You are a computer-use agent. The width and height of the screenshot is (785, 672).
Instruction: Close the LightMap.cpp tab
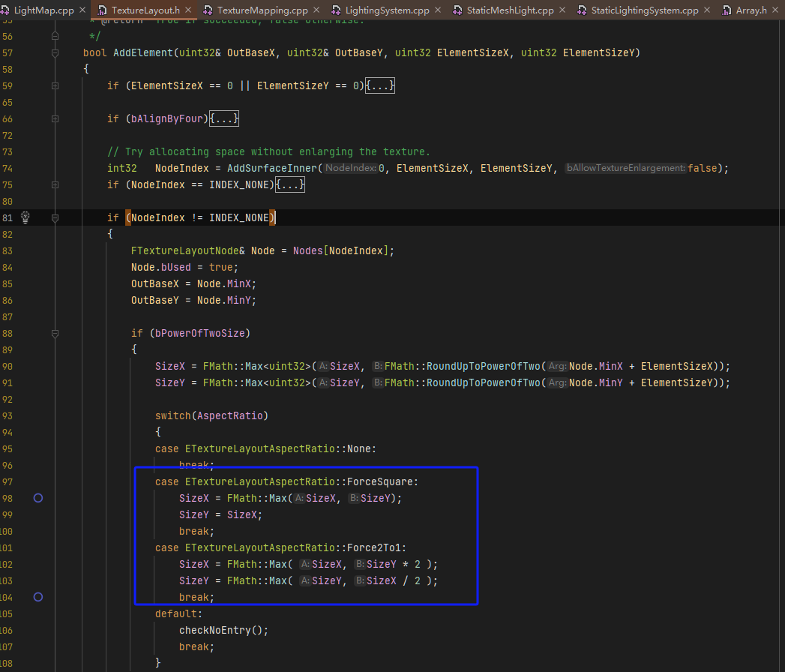[82, 10]
